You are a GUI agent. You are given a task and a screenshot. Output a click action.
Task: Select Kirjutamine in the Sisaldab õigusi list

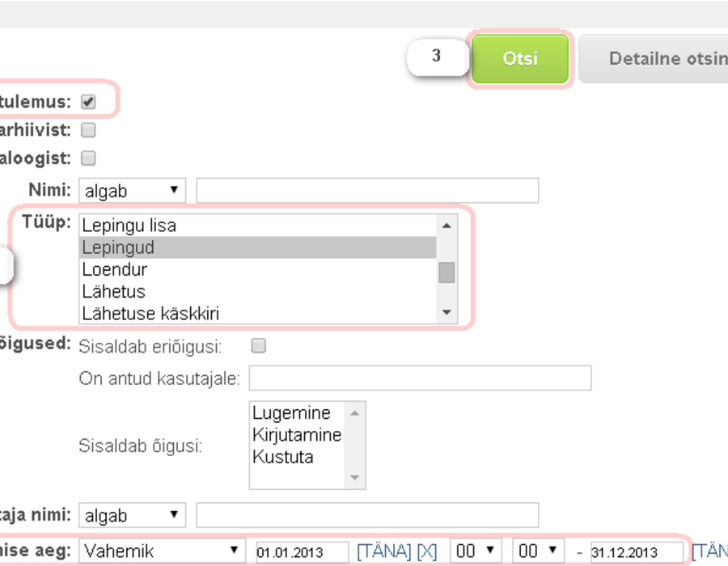click(x=297, y=435)
